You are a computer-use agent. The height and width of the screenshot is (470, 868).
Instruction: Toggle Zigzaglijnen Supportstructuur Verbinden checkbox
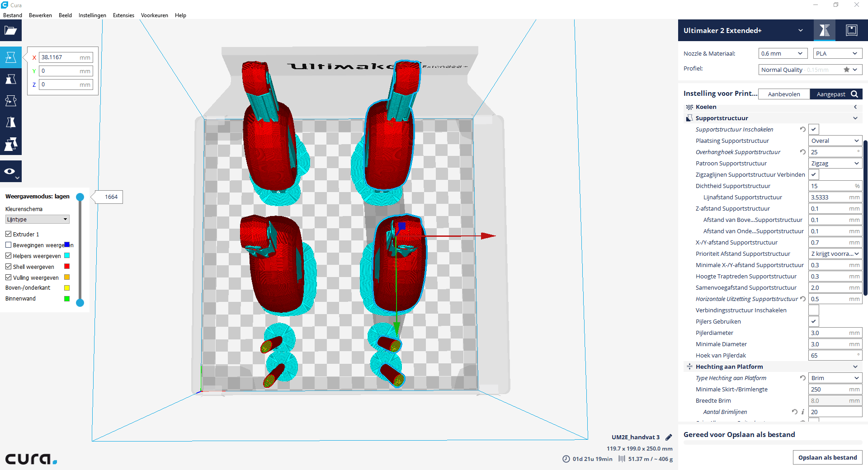point(814,174)
